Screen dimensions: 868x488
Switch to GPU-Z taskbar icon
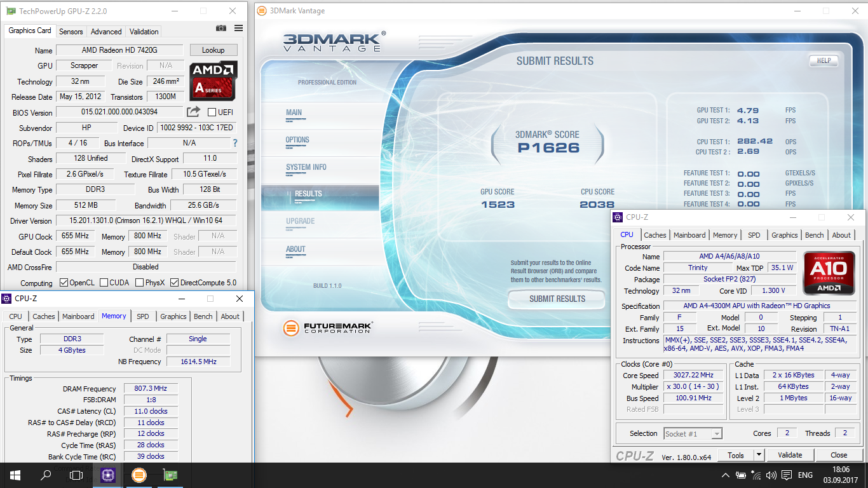click(170, 475)
